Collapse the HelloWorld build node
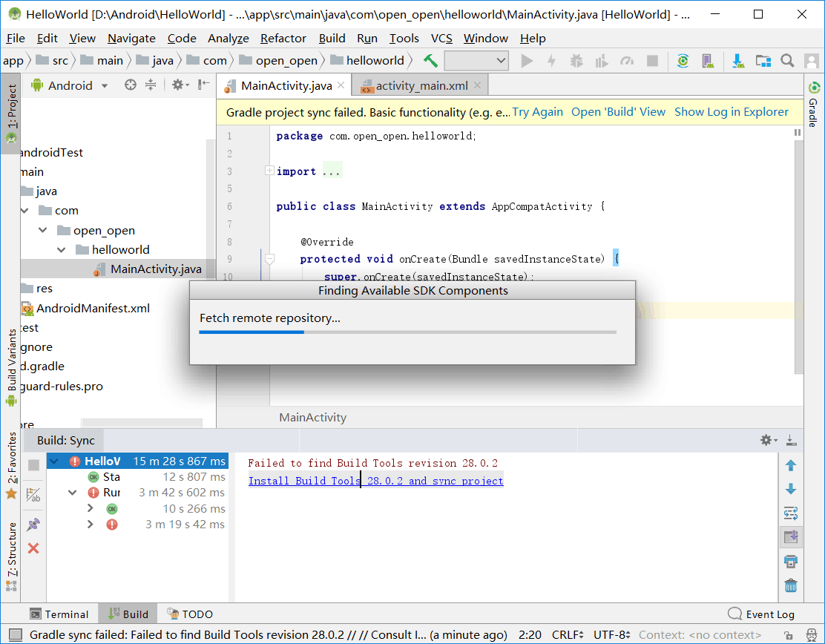 (x=53, y=461)
